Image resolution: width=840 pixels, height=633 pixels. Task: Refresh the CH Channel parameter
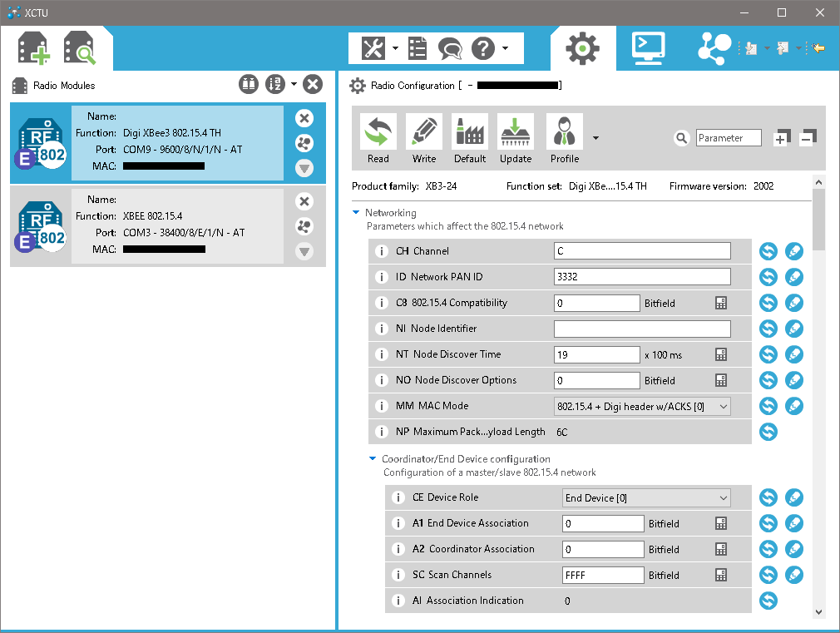click(768, 251)
